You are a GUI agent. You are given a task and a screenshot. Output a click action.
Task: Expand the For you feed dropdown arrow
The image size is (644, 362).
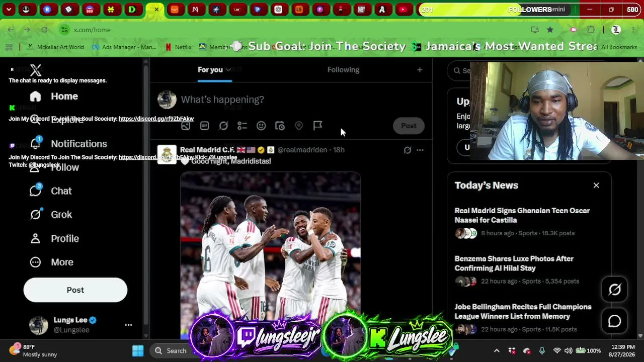(x=228, y=70)
